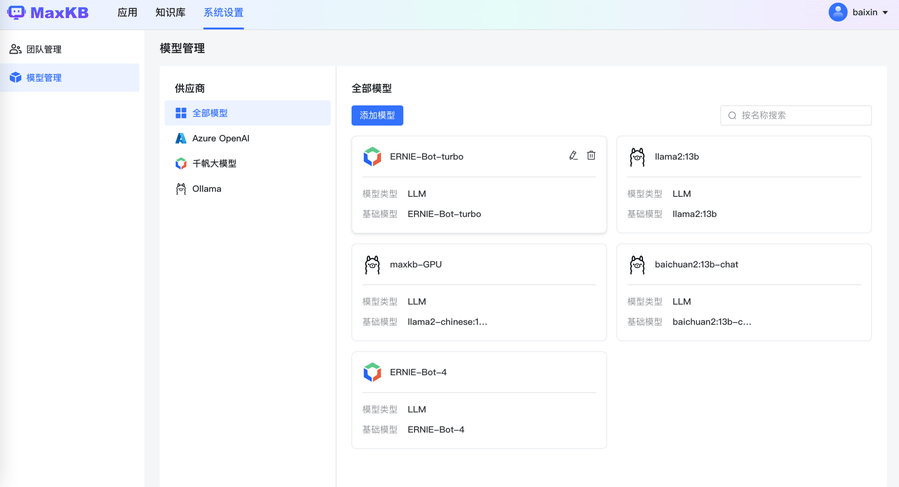Click base model value ERNIE-Bot-turbo
Screen dimensions: 899x487
pos(444,214)
